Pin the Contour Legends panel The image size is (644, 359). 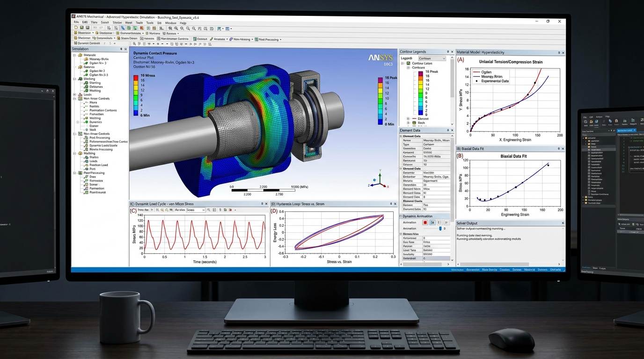point(448,52)
